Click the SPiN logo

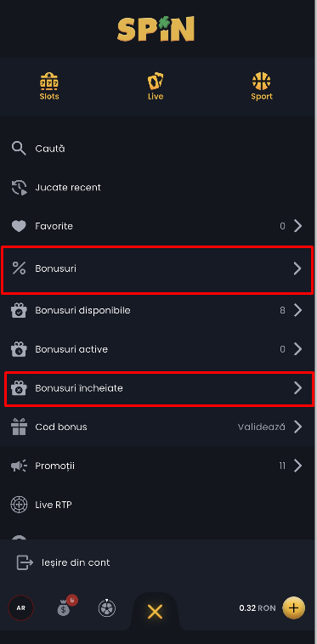pyautogui.click(x=156, y=29)
